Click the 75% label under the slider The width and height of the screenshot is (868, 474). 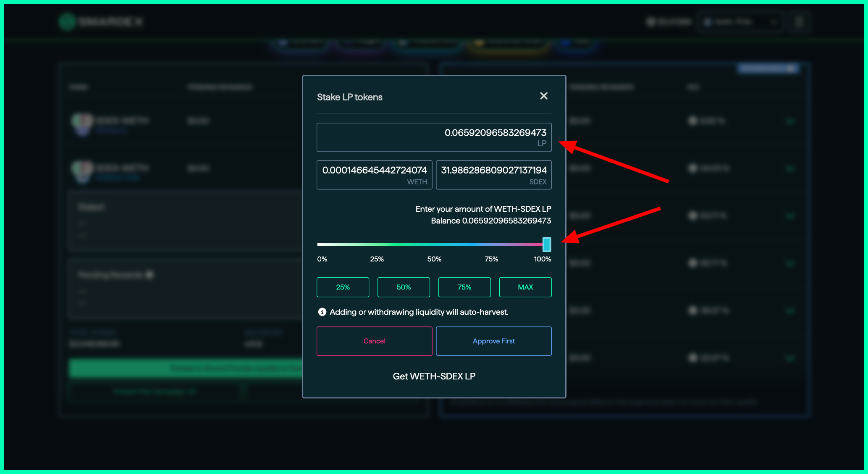[491, 259]
